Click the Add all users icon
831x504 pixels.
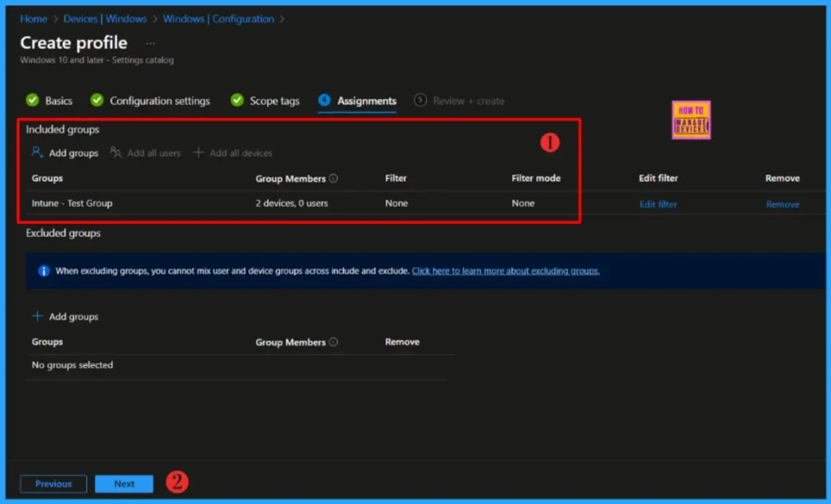[116, 153]
